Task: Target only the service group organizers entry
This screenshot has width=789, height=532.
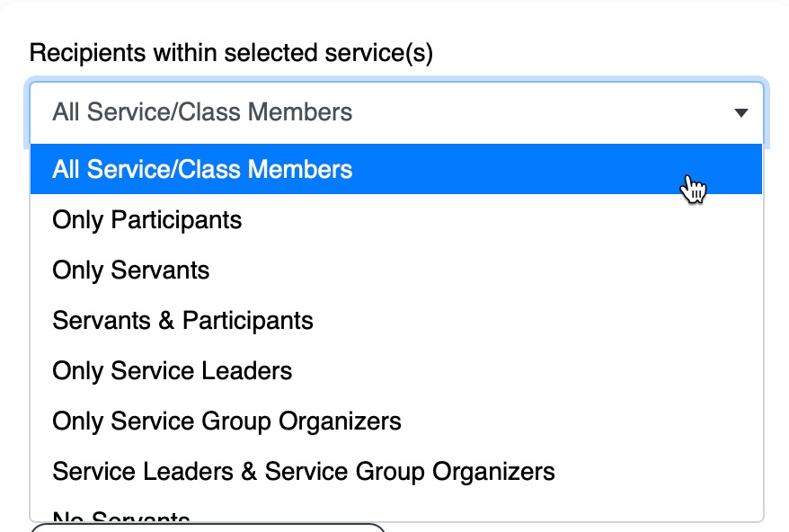Action: click(226, 421)
